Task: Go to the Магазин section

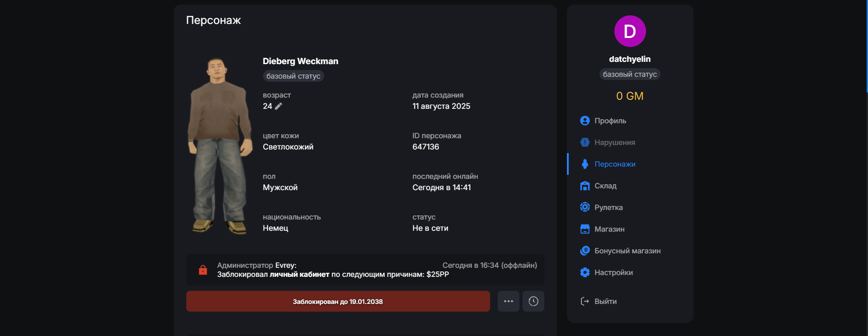Action: click(x=609, y=229)
